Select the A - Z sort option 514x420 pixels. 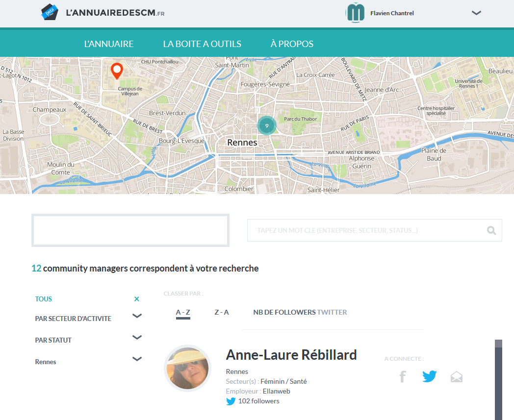point(183,312)
